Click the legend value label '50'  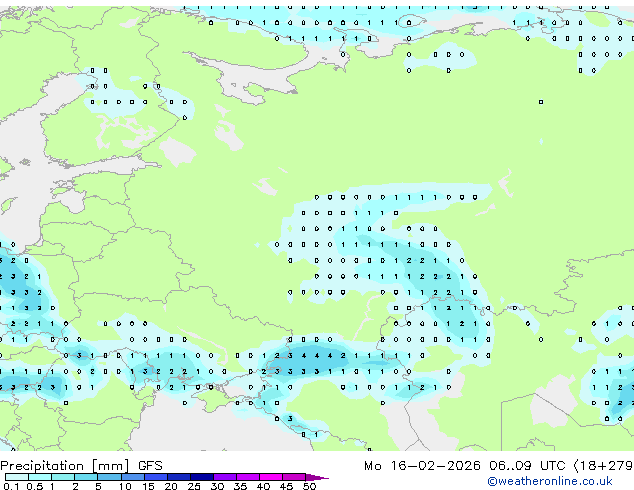(x=310, y=486)
